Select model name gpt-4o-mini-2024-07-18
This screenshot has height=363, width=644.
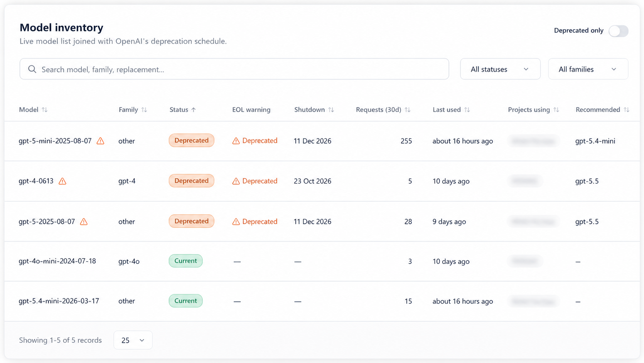click(57, 261)
